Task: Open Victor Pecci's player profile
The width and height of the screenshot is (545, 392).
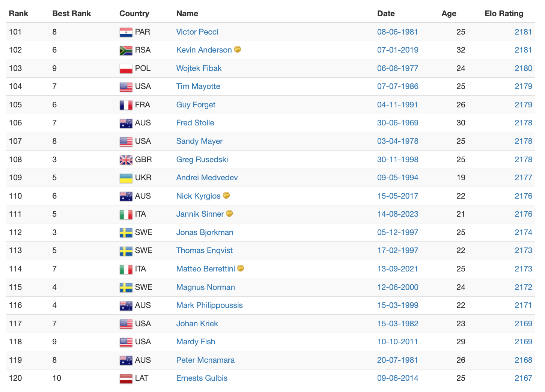Action: [197, 32]
